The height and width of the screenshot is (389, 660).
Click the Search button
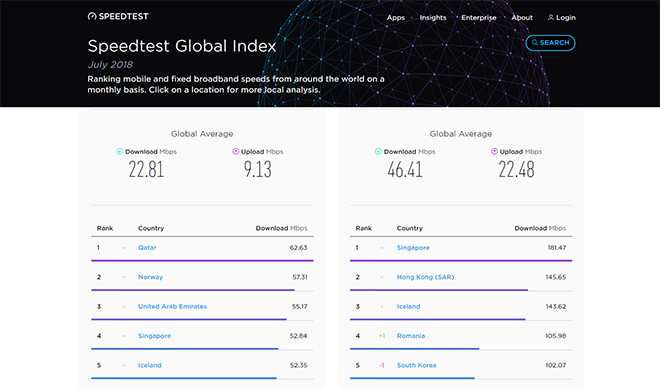coord(550,43)
